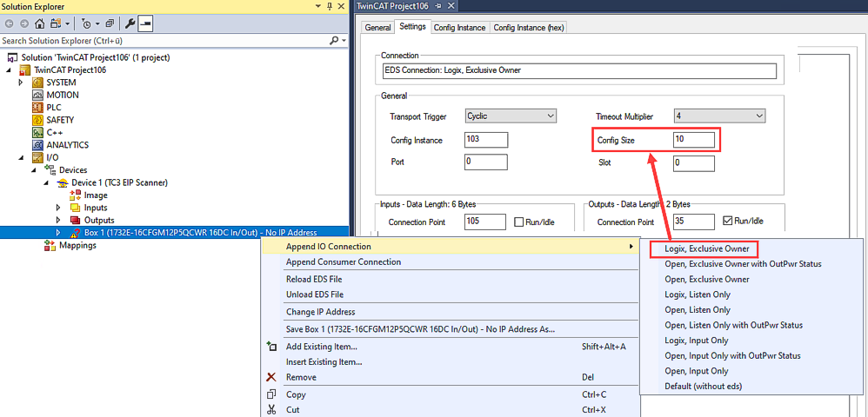Image resolution: width=868 pixels, height=417 pixels.
Task: Click the Search Solution Explorer box
Action: point(164,41)
